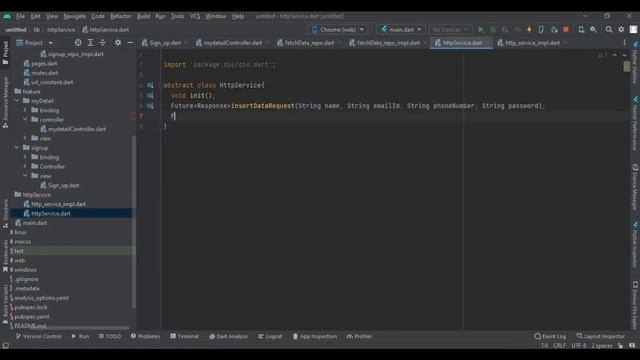Toggle tool window quick-access icon at bottom-left
Screen dimensions: 640x360
click(x=5, y=346)
